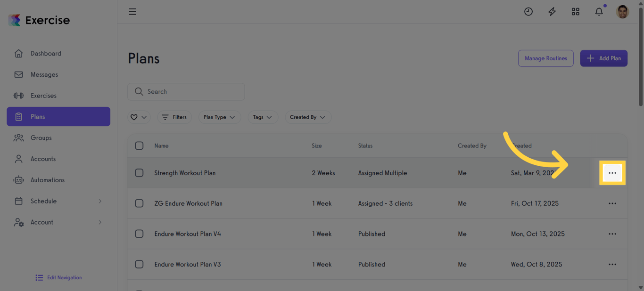Open the lightning bolt quick actions
Screen dimensions: 644x291
click(x=552, y=12)
